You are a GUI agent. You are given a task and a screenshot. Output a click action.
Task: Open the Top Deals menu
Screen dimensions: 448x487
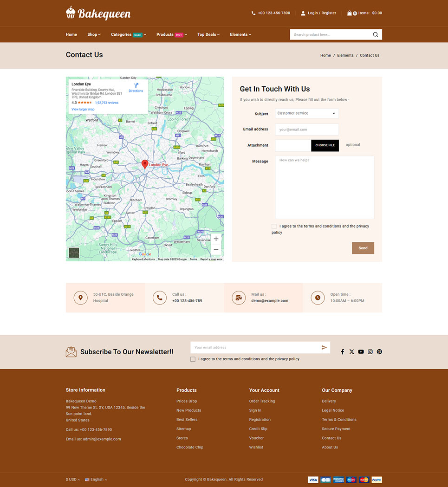[208, 34]
